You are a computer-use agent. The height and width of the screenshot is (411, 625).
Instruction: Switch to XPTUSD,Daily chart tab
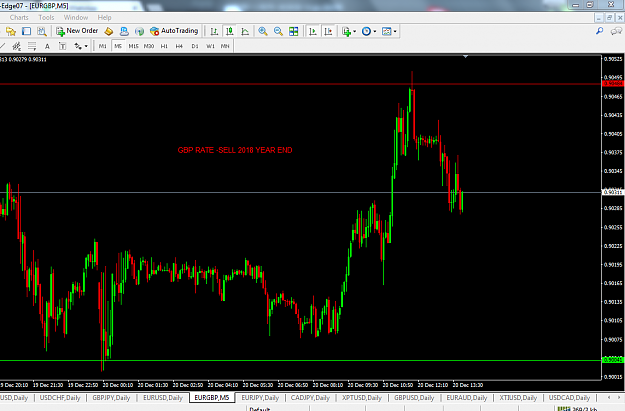coord(362,398)
